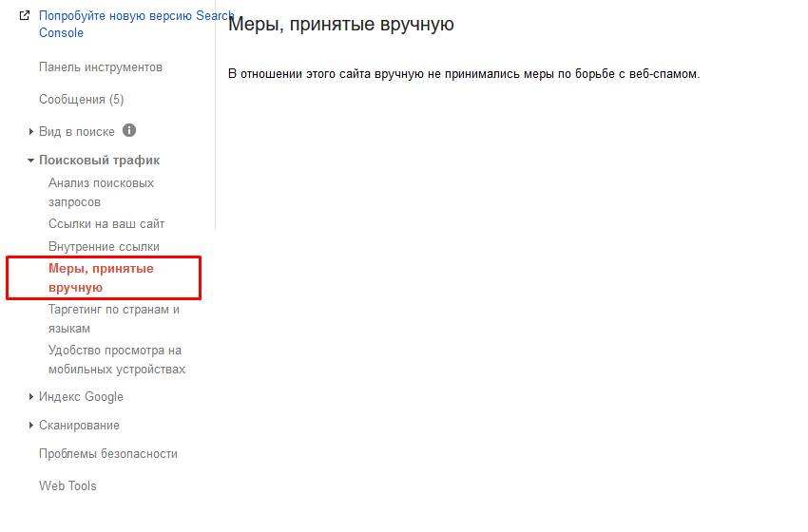Expand the Сканирование disclosure triangle
808x532 pixels.
[30, 426]
